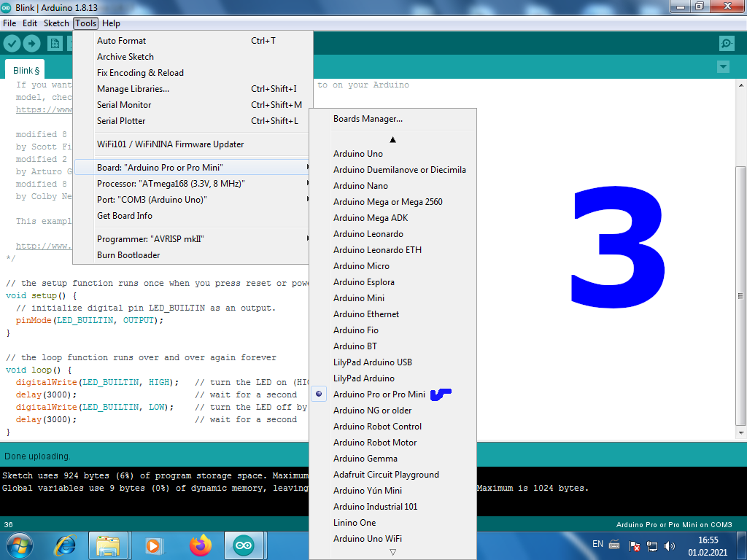The width and height of the screenshot is (747, 560).
Task: Click the New sketch toolbar icon
Action: [x=55, y=44]
